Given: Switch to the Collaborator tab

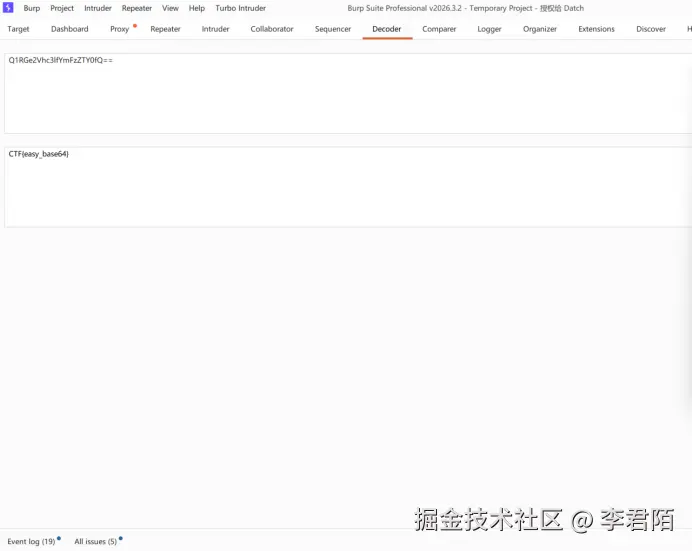Looking at the screenshot, I should (272, 29).
